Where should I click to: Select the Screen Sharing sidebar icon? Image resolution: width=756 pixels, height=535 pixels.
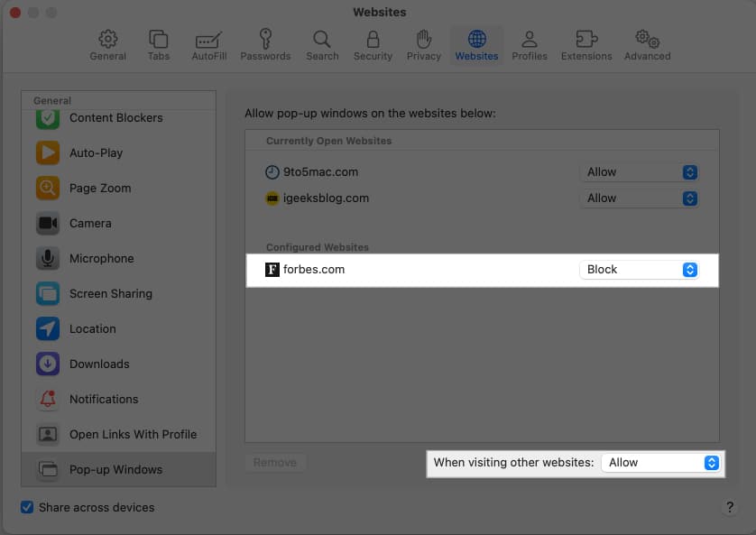click(x=48, y=293)
